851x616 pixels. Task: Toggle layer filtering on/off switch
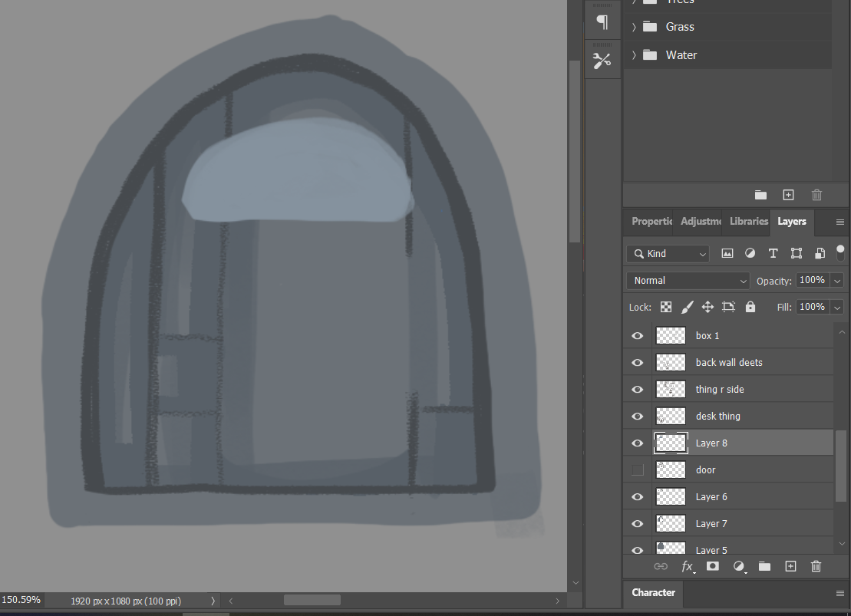coord(840,252)
